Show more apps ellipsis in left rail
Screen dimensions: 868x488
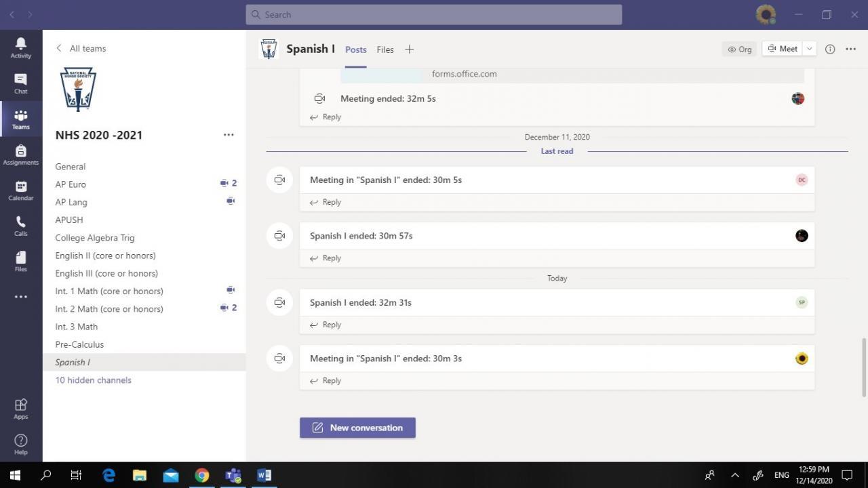(21, 297)
